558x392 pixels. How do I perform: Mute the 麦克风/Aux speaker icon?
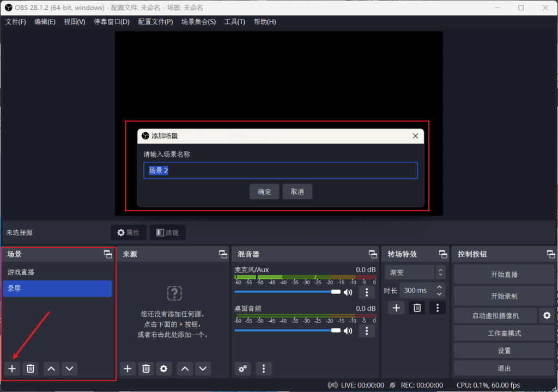[348, 292]
